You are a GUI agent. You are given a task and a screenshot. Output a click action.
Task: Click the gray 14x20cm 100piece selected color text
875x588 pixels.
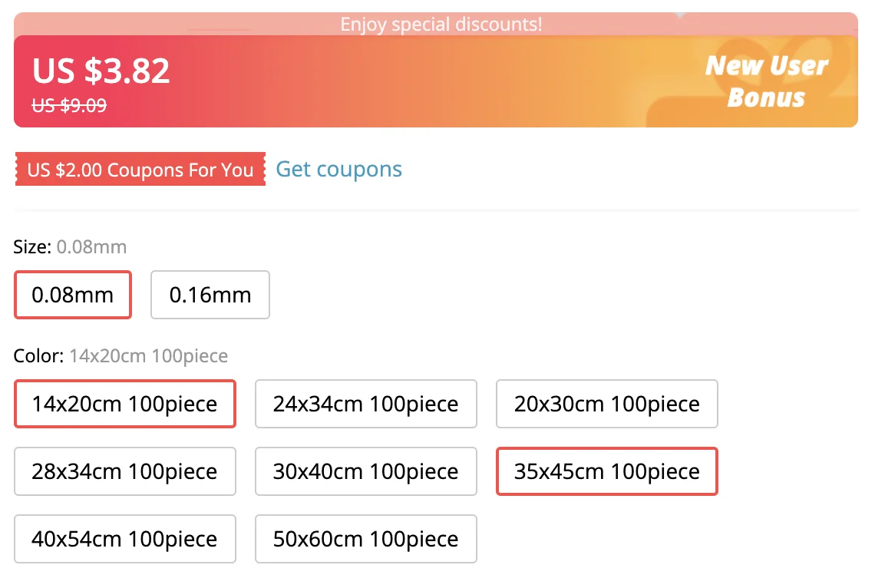click(148, 356)
